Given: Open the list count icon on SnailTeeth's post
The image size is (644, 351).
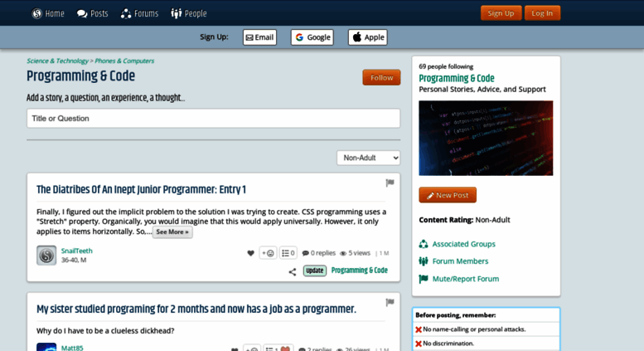Looking at the screenshot, I should (288, 253).
